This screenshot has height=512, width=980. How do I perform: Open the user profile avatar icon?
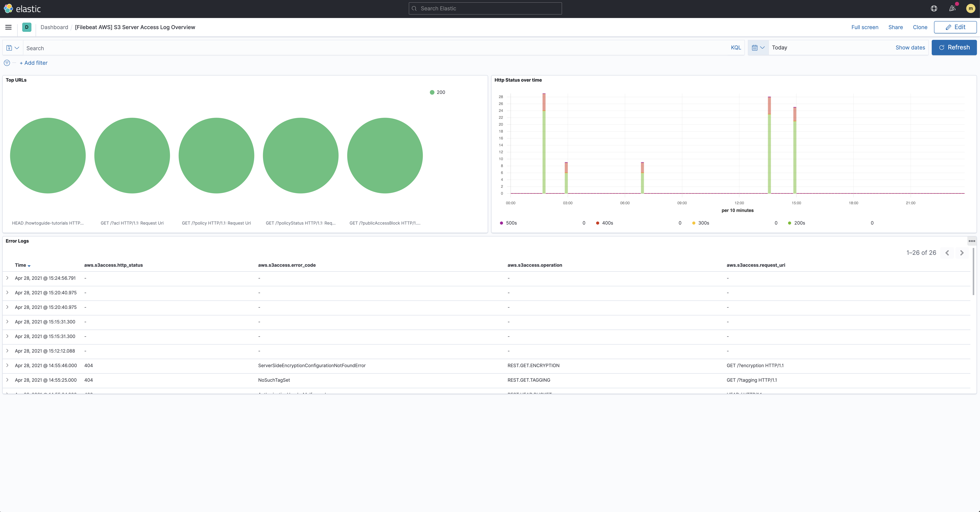970,8
